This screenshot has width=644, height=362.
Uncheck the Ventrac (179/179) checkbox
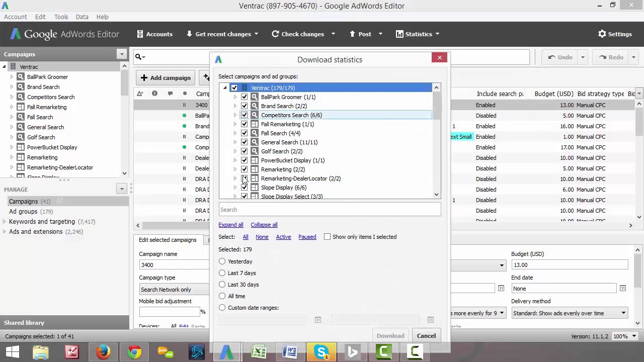pyautogui.click(x=234, y=88)
